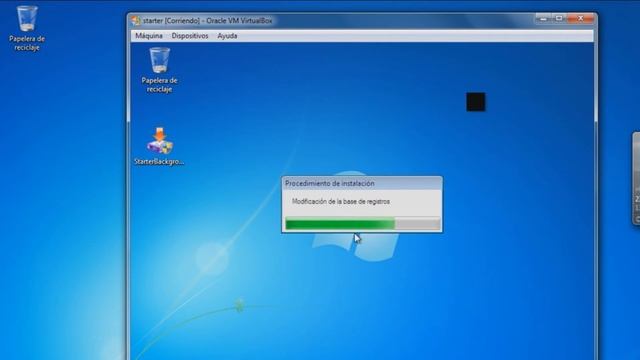Open the Máquina menu
The height and width of the screenshot is (360, 640).
click(x=149, y=36)
